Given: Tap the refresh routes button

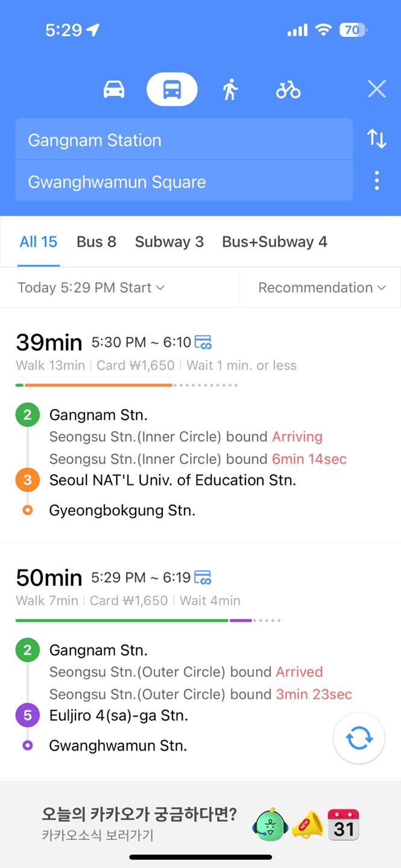Looking at the screenshot, I should click(359, 738).
